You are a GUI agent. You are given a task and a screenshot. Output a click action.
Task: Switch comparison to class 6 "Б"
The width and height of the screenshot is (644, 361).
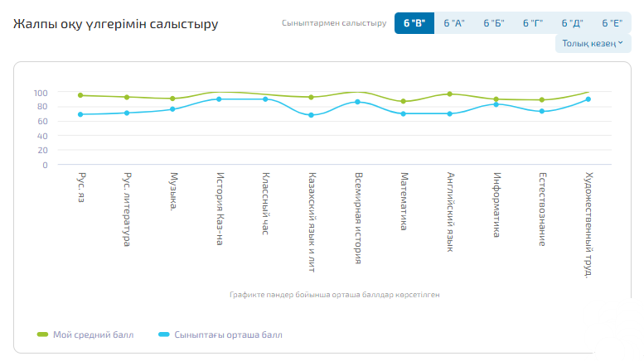pos(493,23)
